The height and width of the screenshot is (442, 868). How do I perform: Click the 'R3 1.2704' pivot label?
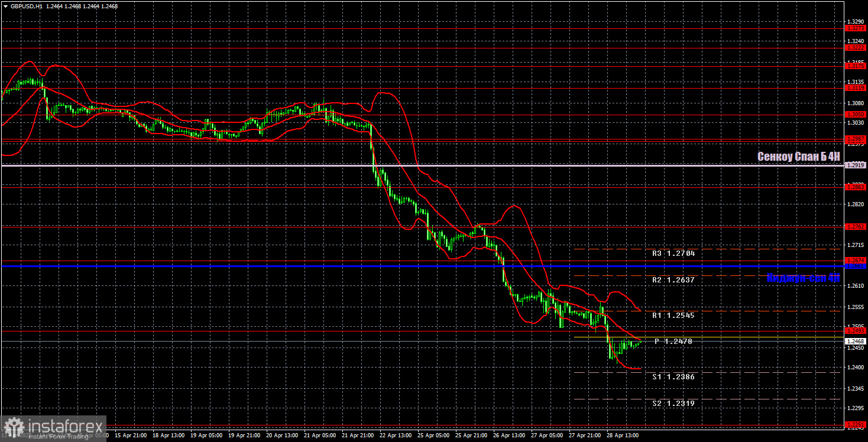click(x=673, y=253)
